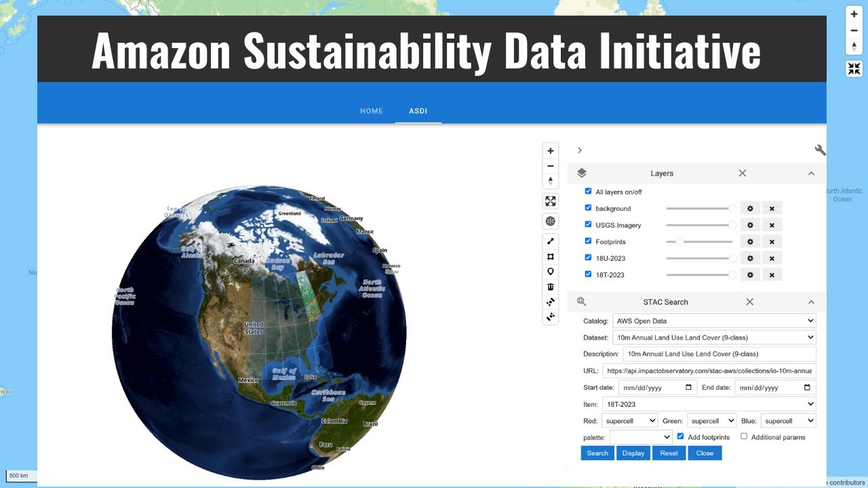Toggle All layers on/off checkbox
Image resolution: width=868 pixels, height=488 pixels.
click(588, 191)
